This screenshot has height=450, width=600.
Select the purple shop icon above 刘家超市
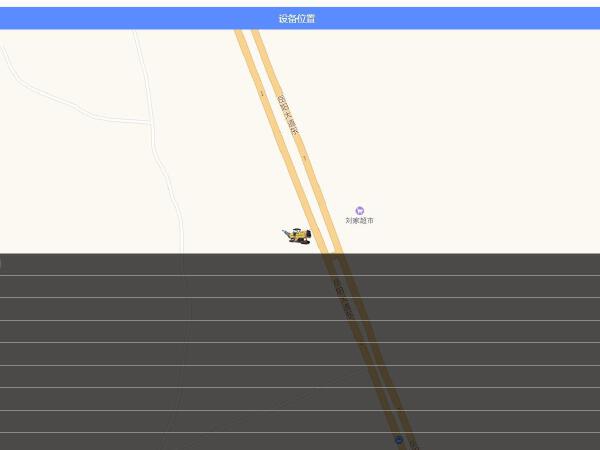[359, 210]
